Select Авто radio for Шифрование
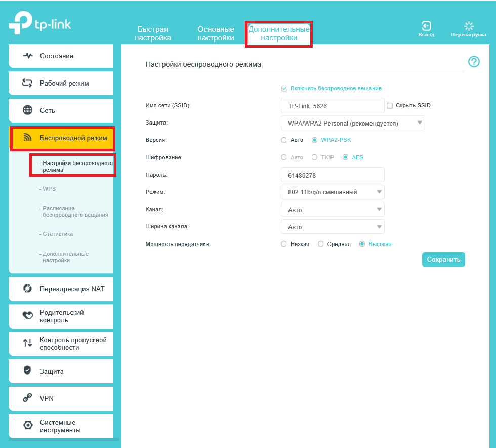The image size is (496, 448). point(284,157)
